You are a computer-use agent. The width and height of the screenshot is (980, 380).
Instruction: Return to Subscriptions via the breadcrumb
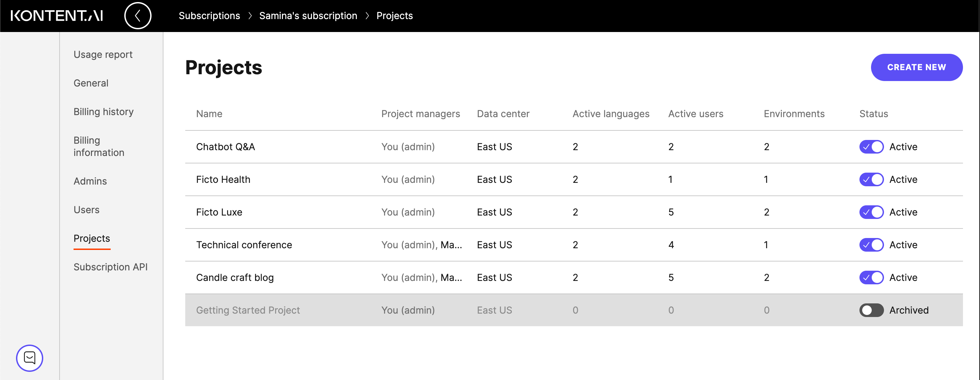click(x=210, y=16)
